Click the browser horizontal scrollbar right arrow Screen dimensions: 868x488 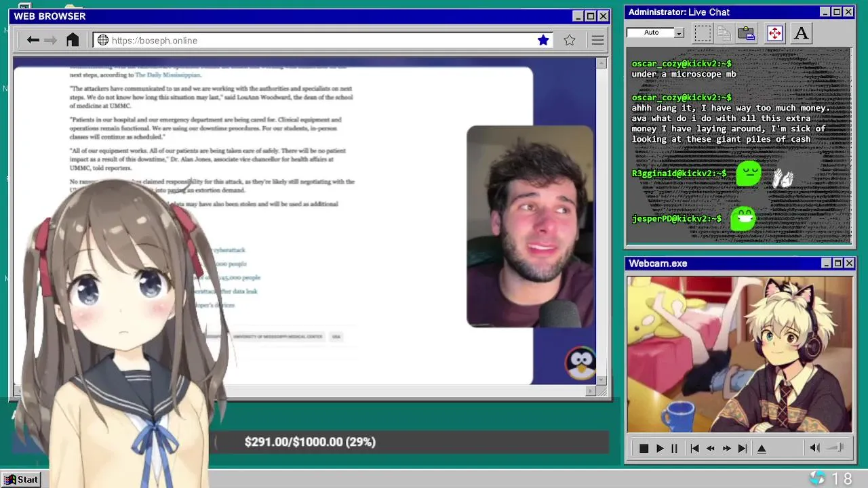click(x=591, y=390)
